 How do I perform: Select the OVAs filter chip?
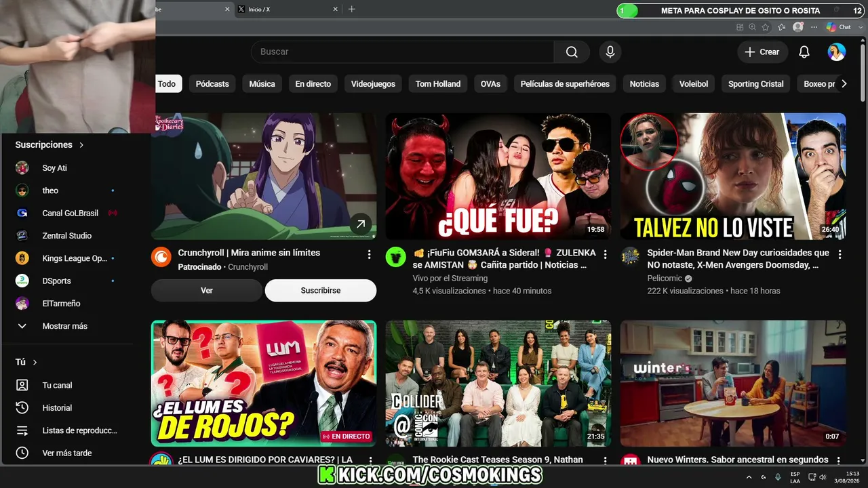coord(490,84)
